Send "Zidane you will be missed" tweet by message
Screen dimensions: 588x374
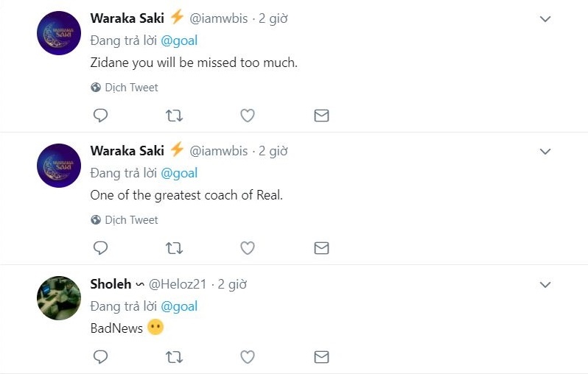[321, 116]
